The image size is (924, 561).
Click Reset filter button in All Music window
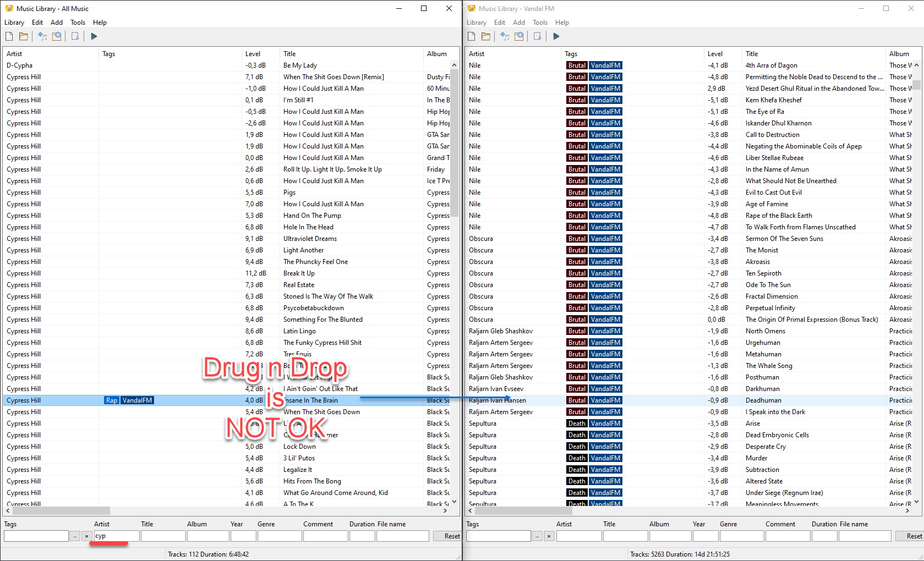coord(448,536)
